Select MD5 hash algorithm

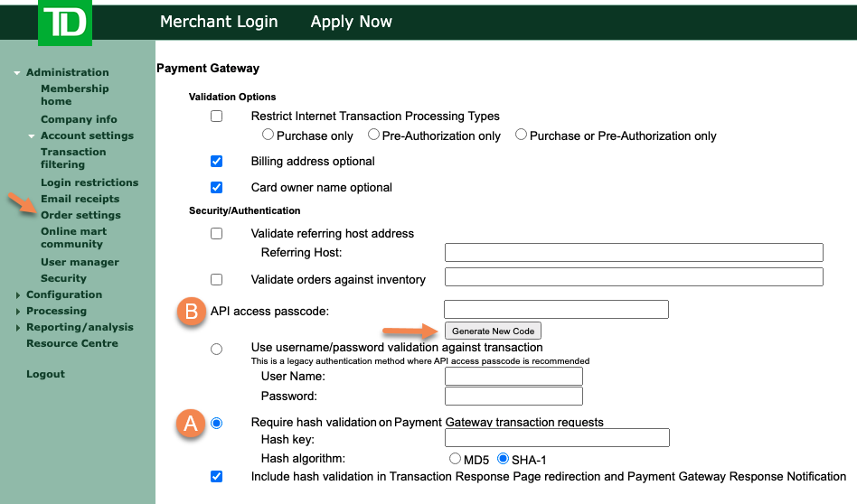[455, 458]
